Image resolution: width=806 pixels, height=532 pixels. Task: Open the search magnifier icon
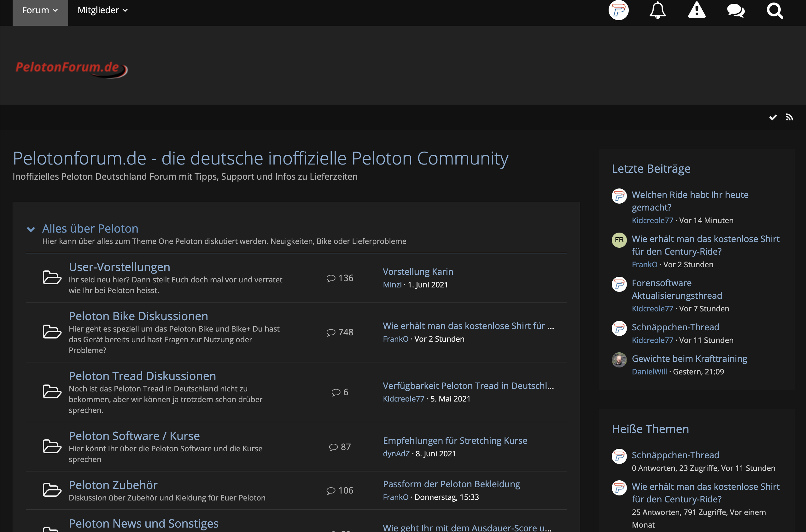tap(775, 10)
